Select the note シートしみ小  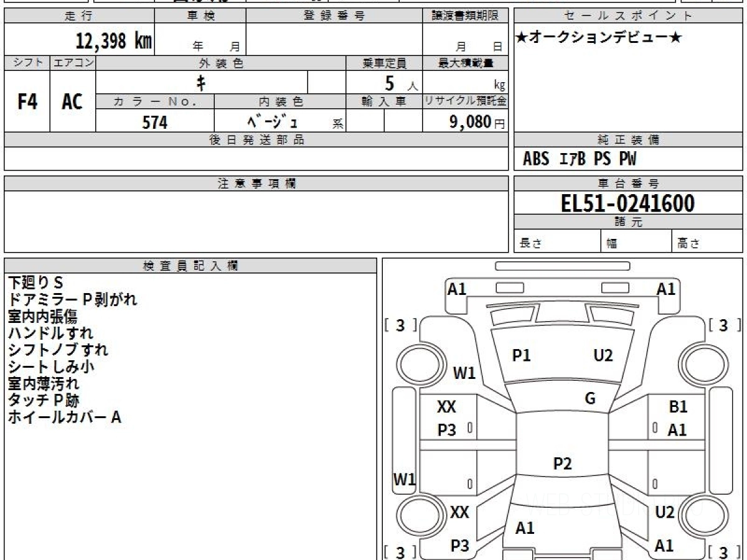pos(50,367)
